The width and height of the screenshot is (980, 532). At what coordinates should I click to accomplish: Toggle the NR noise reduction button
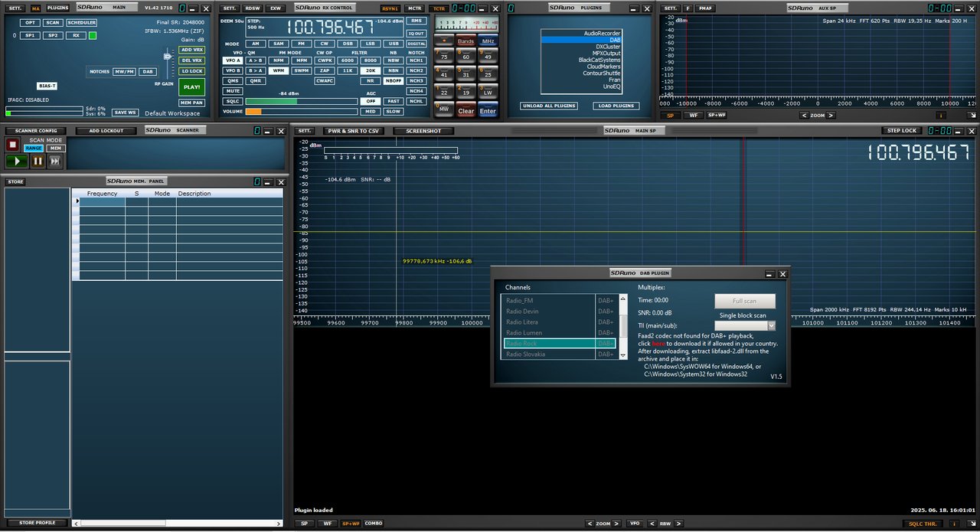[x=371, y=80]
